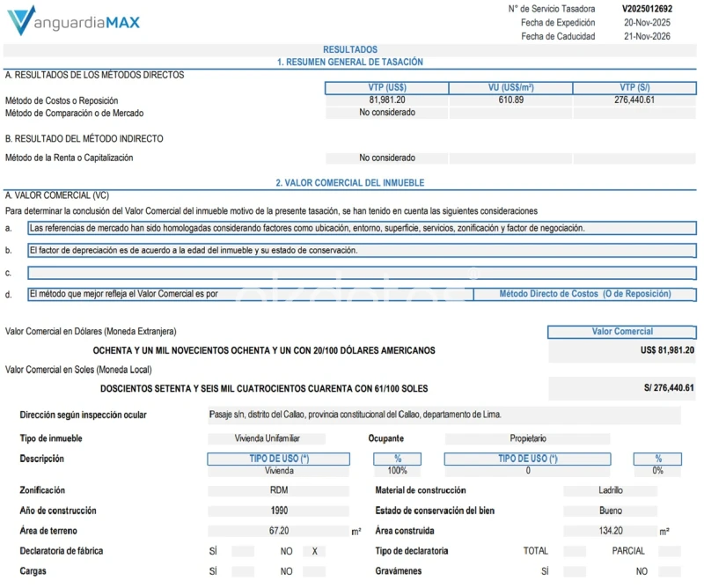This screenshot has height=588, width=704.
Task: Click the VanguardiaMAX logo
Action: pyautogui.click(x=72, y=19)
